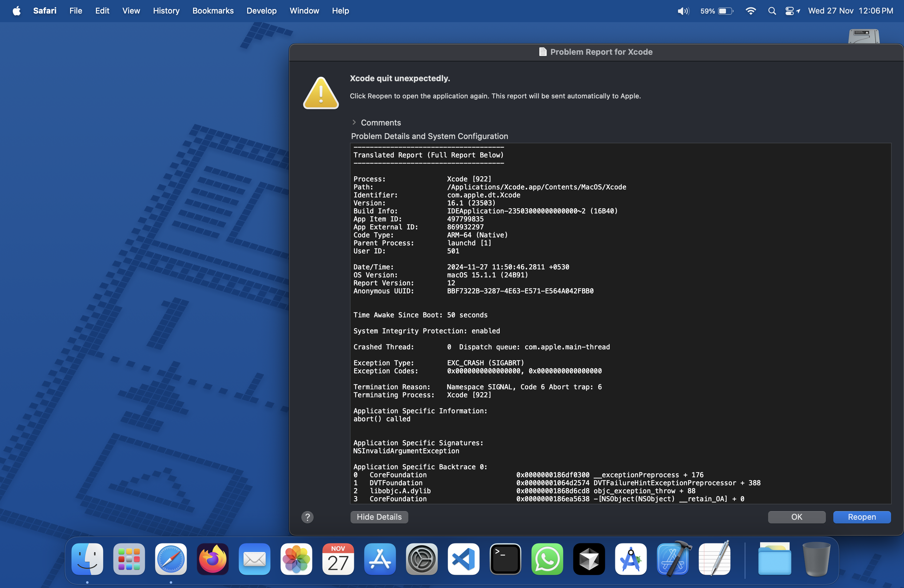Launch Android Studio from the dock
904x588 pixels.
(x=631, y=559)
